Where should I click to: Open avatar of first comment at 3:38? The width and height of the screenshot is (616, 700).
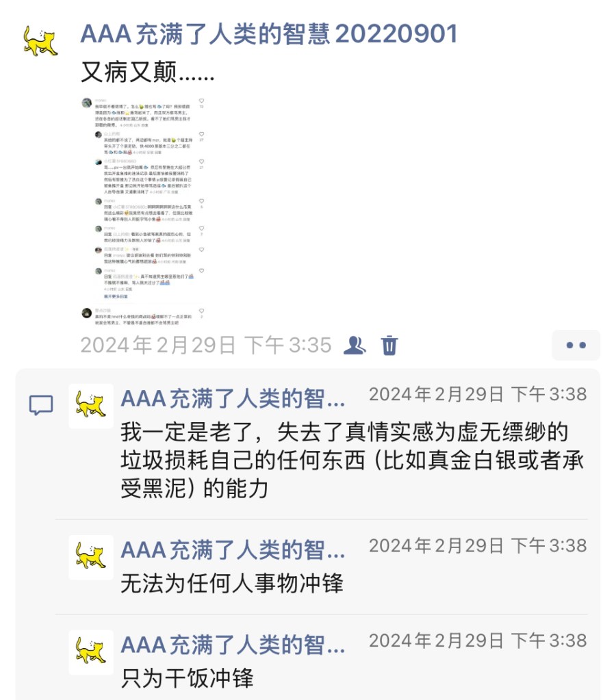[91, 406]
